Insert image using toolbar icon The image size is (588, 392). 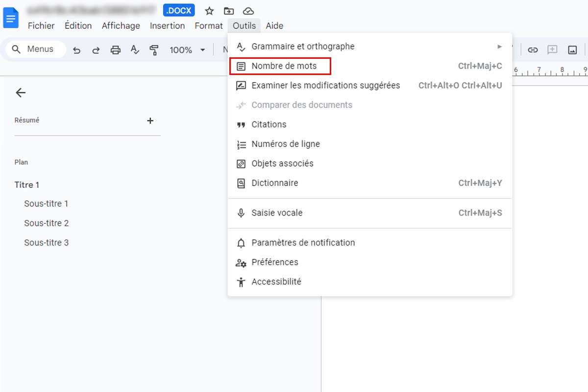[x=572, y=50]
